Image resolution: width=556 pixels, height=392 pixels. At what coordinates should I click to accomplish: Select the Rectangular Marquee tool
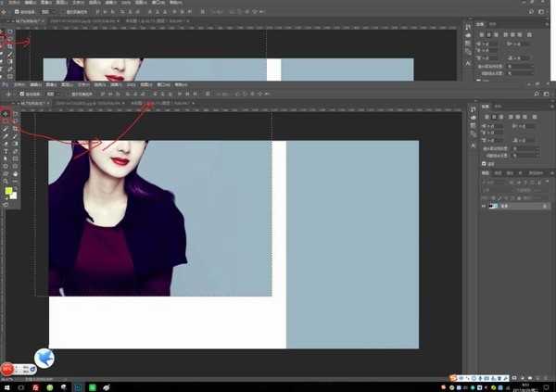tap(16, 113)
